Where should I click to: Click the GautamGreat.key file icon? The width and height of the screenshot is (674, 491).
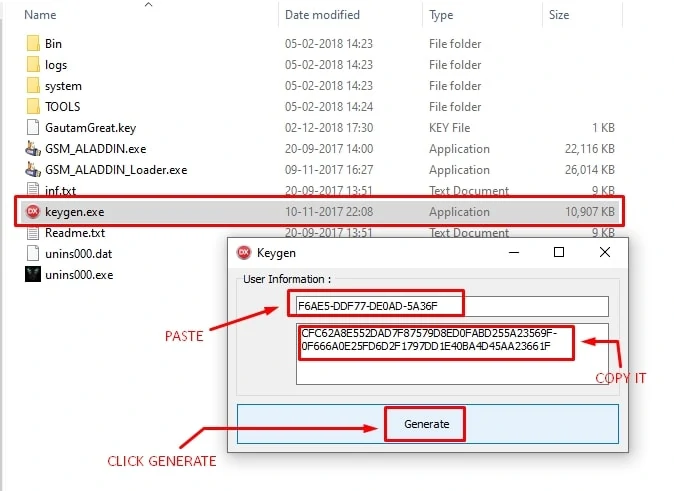pyautogui.click(x=33, y=127)
